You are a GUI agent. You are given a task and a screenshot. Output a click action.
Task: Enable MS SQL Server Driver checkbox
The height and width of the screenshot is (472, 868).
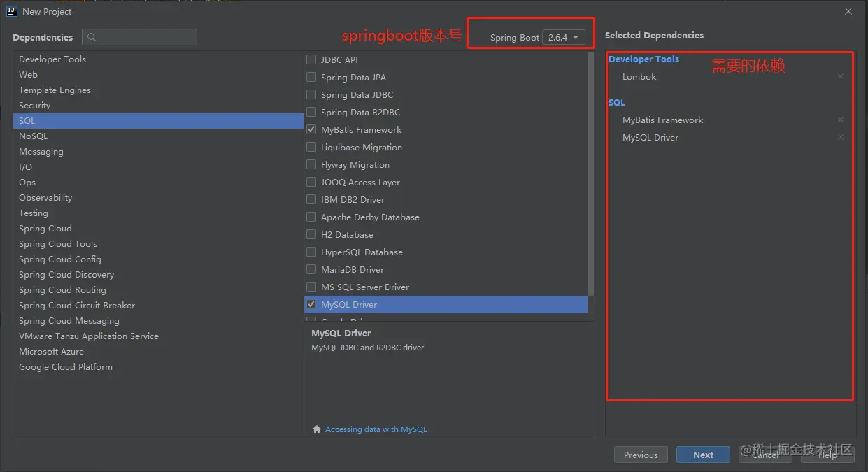[x=311, y=287]
